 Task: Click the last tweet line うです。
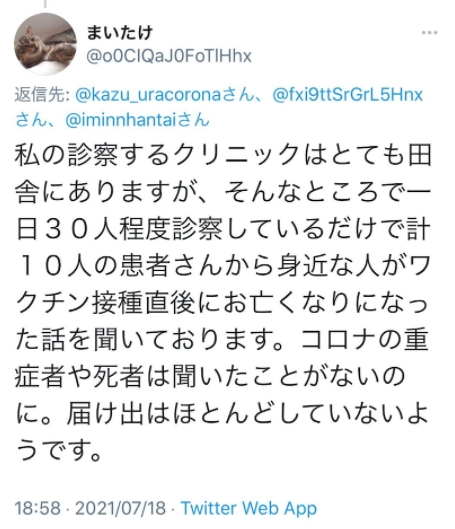[x=59, y=450]
